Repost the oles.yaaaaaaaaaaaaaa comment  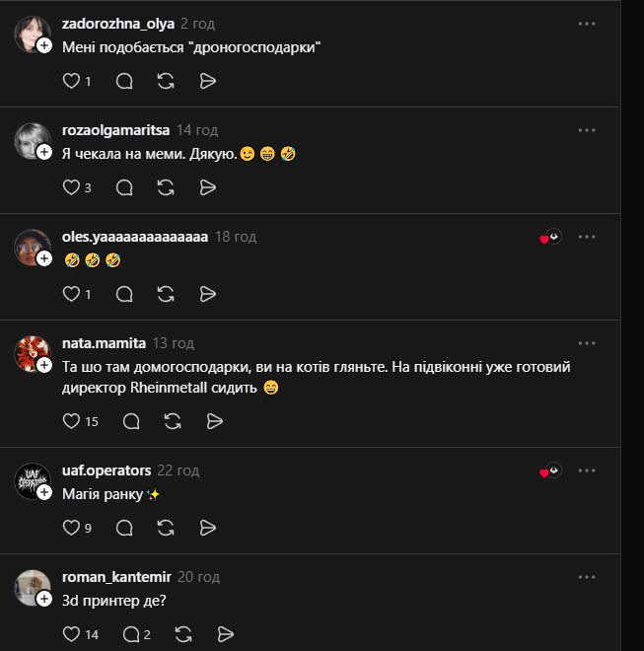(166, 294)
